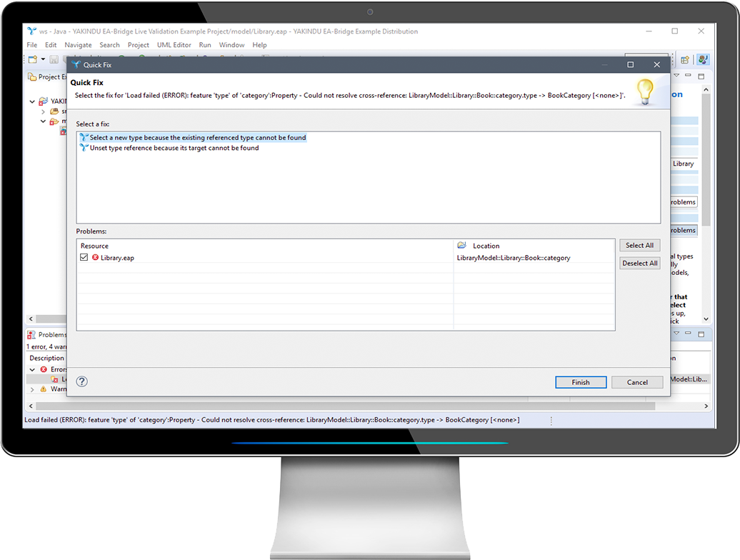Click the status bar load failed message

[x=272, y=420]
